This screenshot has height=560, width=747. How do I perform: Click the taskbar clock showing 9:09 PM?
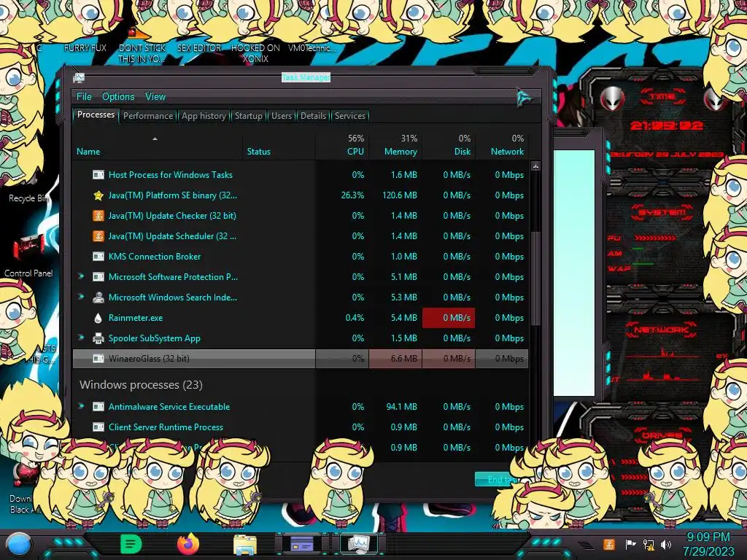[x=708, y=544]
